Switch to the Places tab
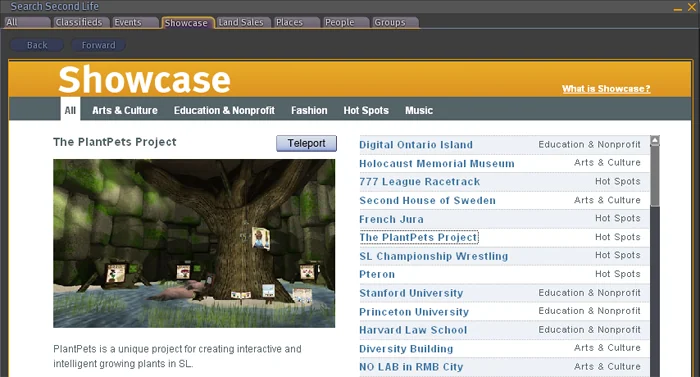This screenshot has width=700, height=377. click(x=296, y=22)
